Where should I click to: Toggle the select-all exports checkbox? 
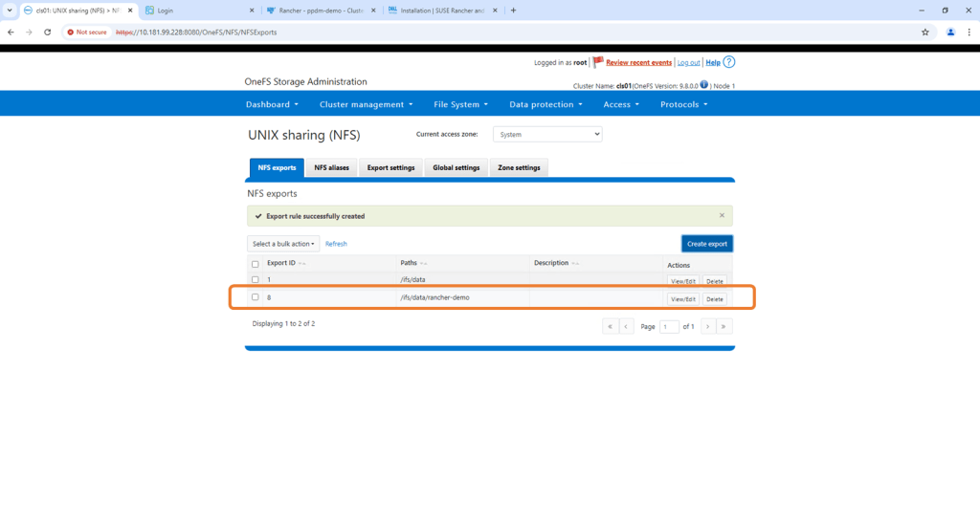click(x=256, y=264)
